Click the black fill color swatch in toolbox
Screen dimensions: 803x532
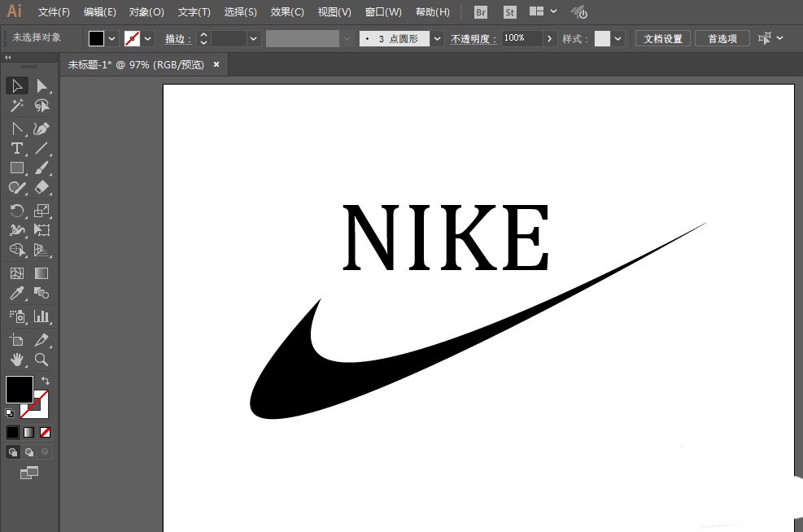20,389
